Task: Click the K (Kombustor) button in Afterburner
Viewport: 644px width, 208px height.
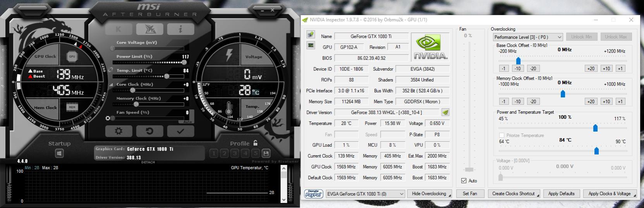Action: pos(118,29)
